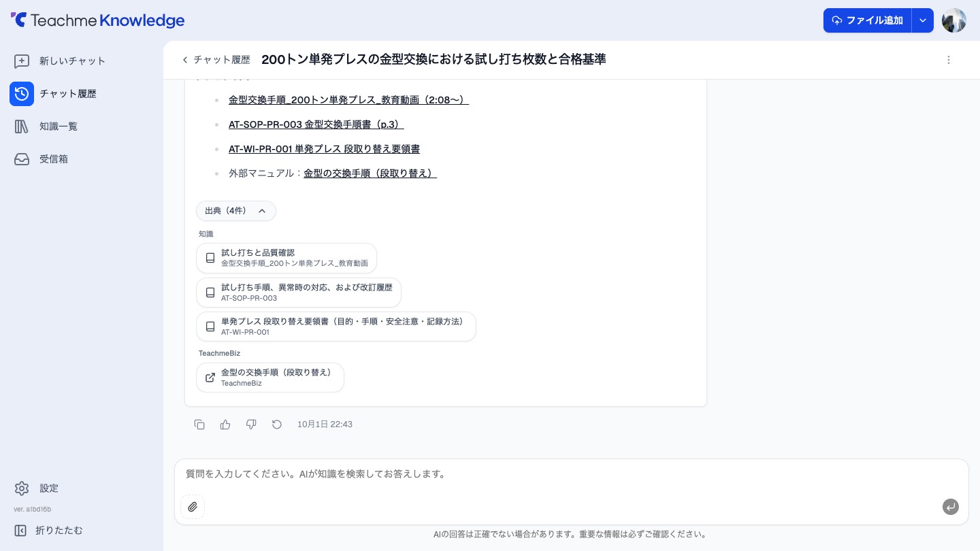Image resolution: width=980 pixels, height=551 pixels.
Task: Open source card 単発プレス 段取り替え要領書（目的・手順・安全注意・記録方法）
Action: point(336,327)
